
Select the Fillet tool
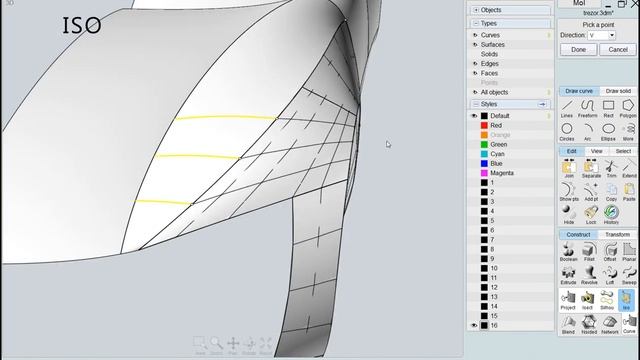click(589, 252)
